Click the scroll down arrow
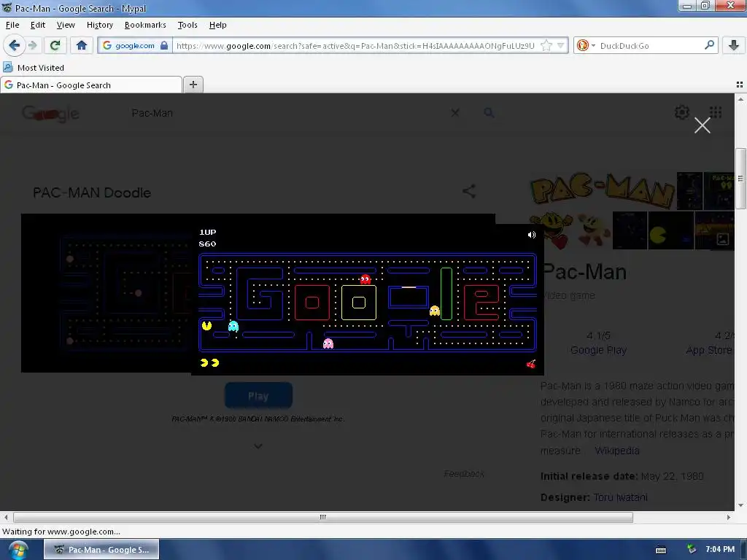 740,505
